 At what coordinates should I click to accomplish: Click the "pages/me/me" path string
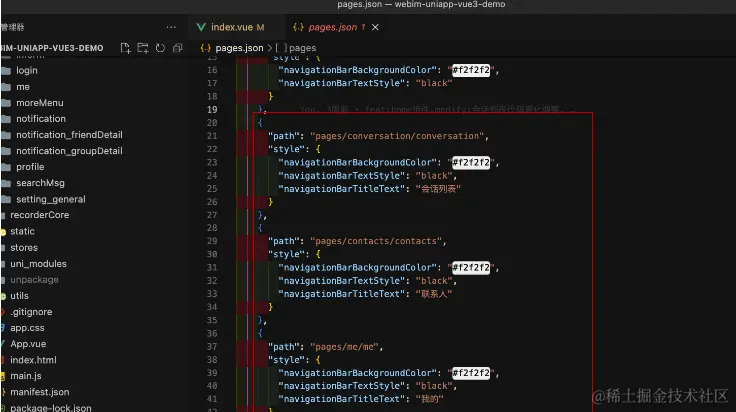(344, 347)
